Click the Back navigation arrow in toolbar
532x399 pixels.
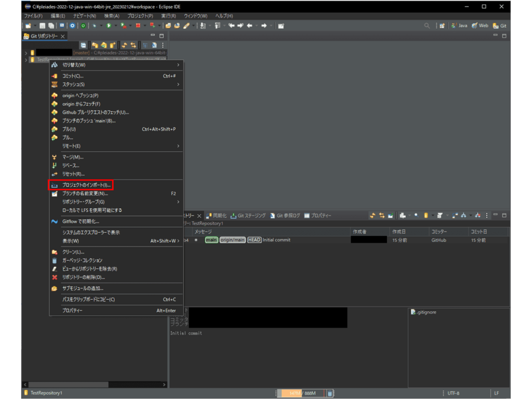(250, 26)
